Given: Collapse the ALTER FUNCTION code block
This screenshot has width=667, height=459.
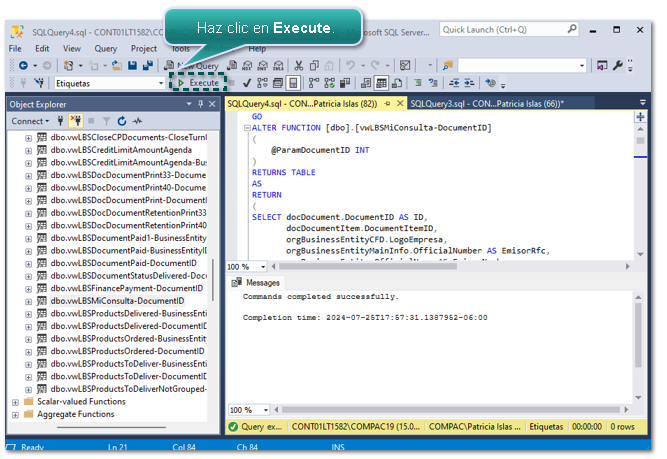Looking at the screenshot, I should tap(247, 128).
